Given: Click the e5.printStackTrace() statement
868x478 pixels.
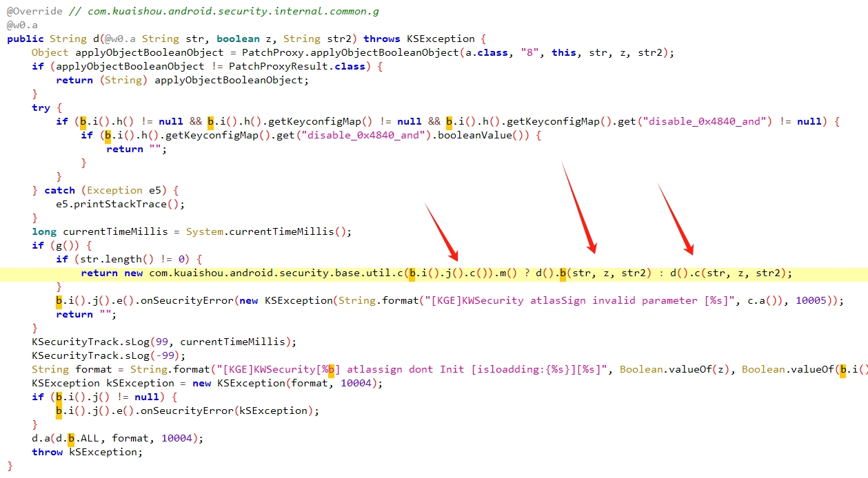Looking at the screenshot, I should pyautogui.click(x=121, y=204).
